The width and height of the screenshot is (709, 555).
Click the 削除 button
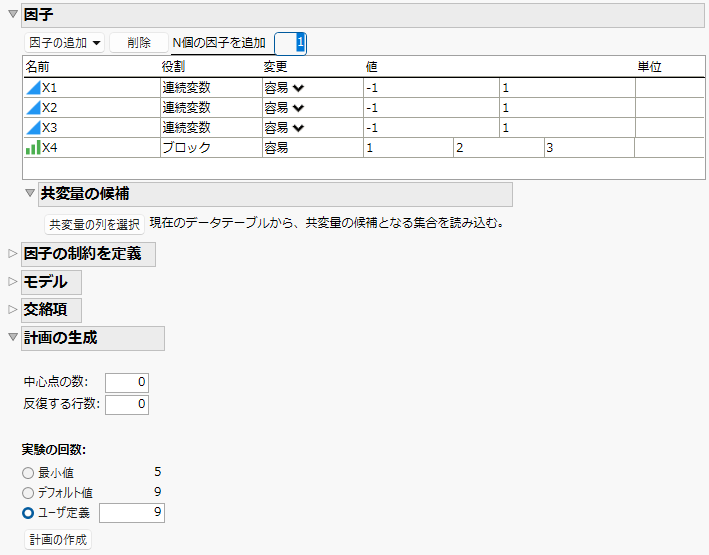tap(139, 43)
